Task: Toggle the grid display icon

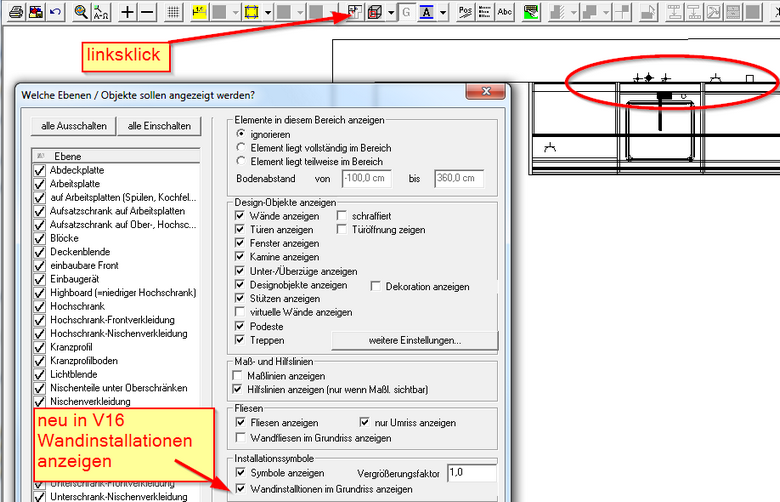Action: pos(173,12)
